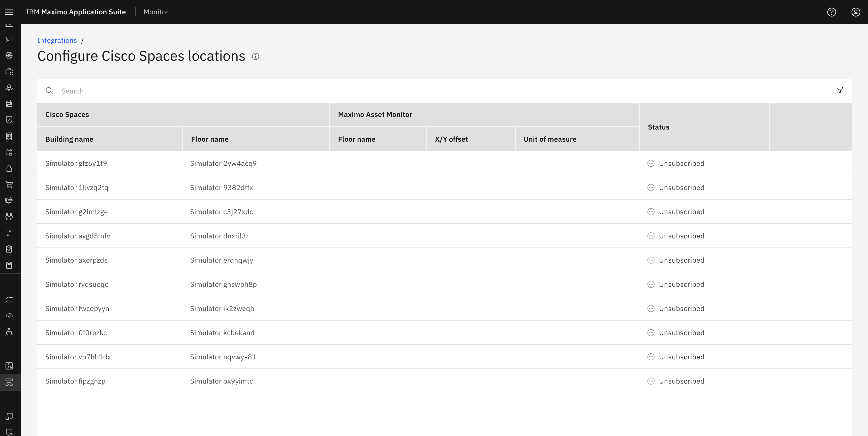Click the info icon beside page title
Image resolution: width=868 pixels, height=436 pixels.
point(255,57)
